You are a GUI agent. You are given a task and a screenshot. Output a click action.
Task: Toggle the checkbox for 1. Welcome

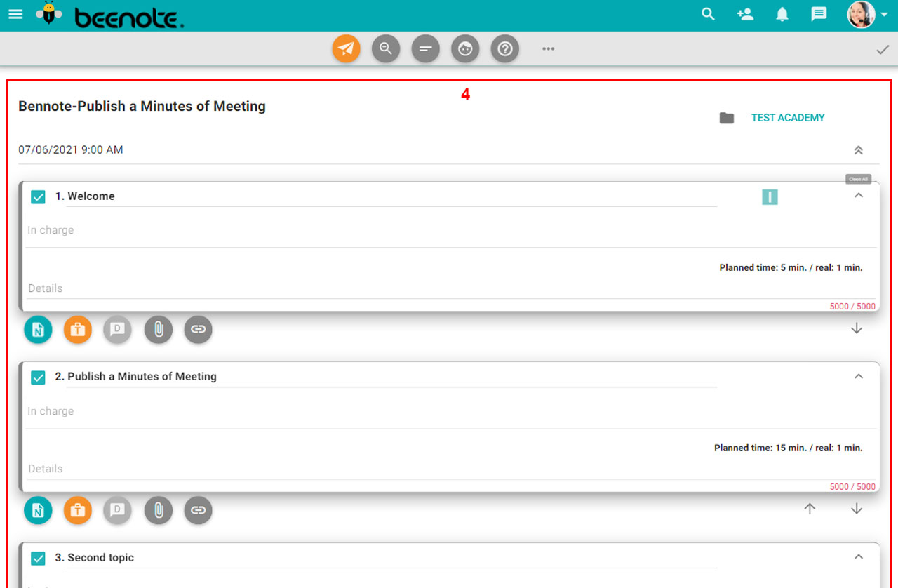tap(39, 197)
